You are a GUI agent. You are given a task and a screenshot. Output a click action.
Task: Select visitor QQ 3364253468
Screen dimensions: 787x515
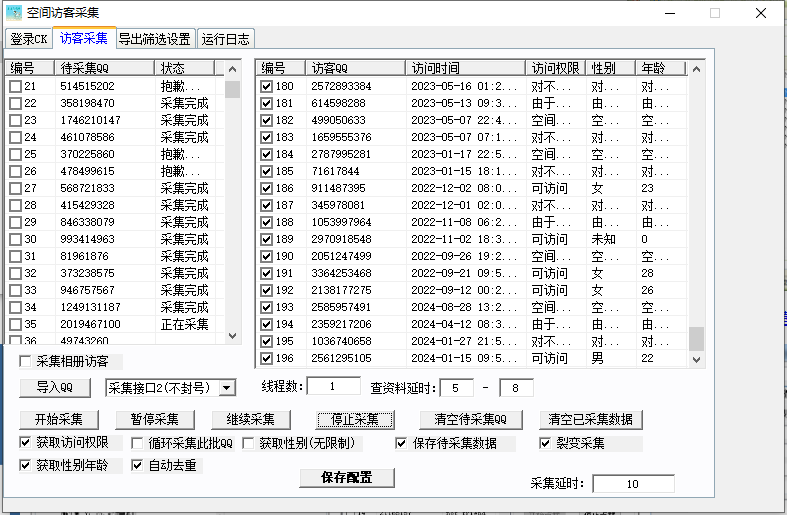click(341, 274)
